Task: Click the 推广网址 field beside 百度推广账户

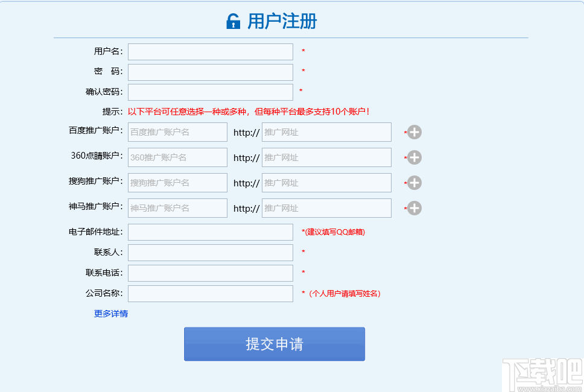Action: (x=326, y=131)
